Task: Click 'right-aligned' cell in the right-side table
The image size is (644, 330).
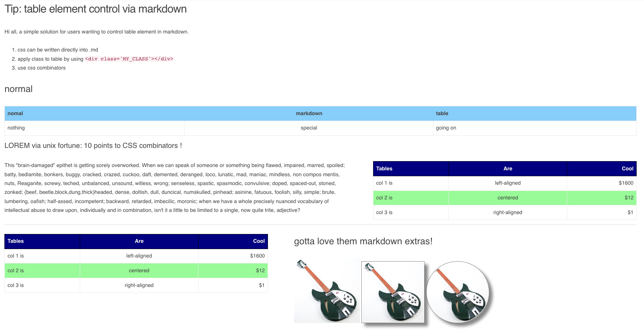Action: pyautogui.click(x=508, y=213)
